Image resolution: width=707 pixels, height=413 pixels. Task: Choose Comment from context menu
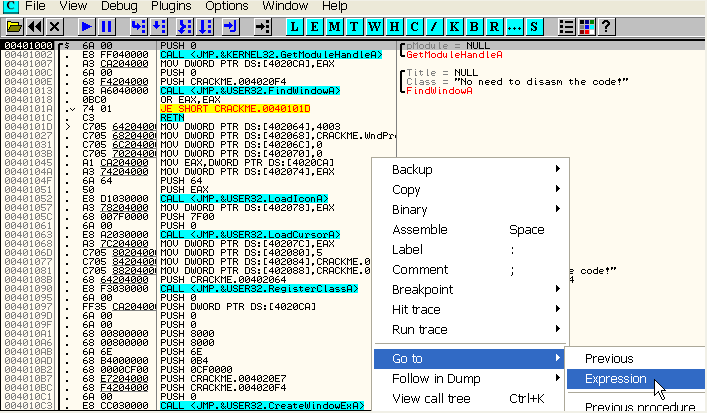470,270
